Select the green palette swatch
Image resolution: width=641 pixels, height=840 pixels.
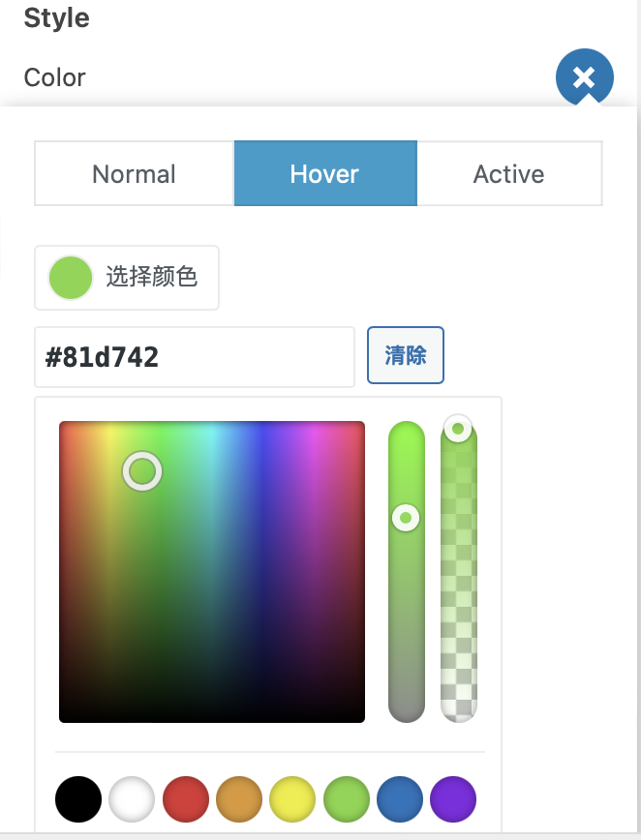click(347, 798)
